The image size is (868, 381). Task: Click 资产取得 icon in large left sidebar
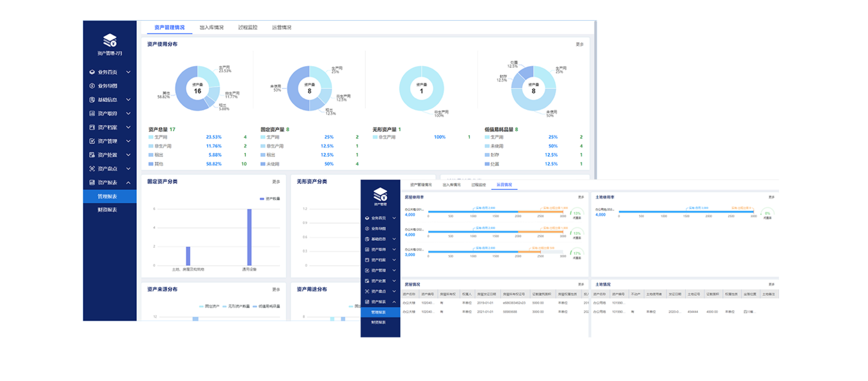click(91, 113)
